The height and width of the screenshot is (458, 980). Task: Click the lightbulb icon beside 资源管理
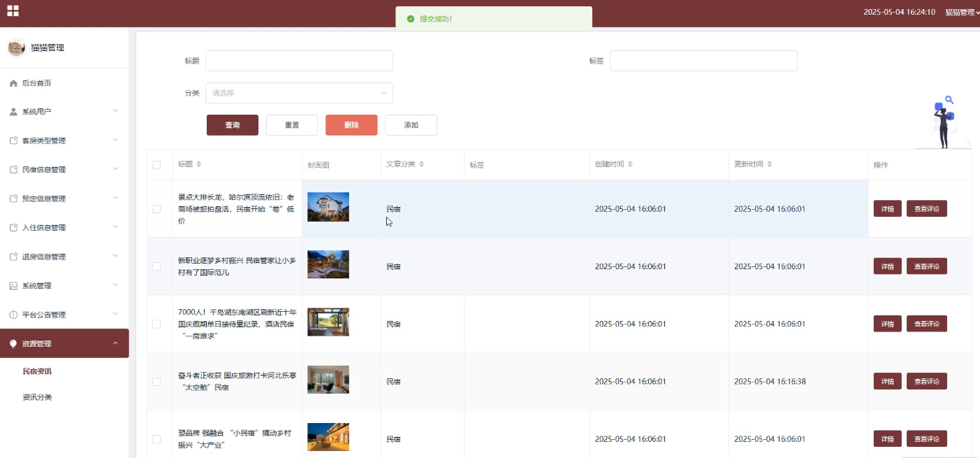point(13,344)
